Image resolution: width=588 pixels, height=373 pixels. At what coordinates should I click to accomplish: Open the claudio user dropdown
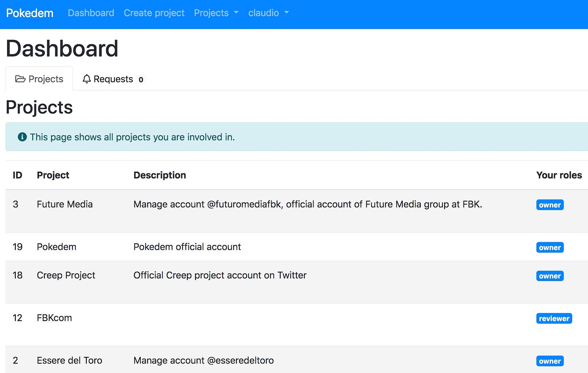pos(269,13)
